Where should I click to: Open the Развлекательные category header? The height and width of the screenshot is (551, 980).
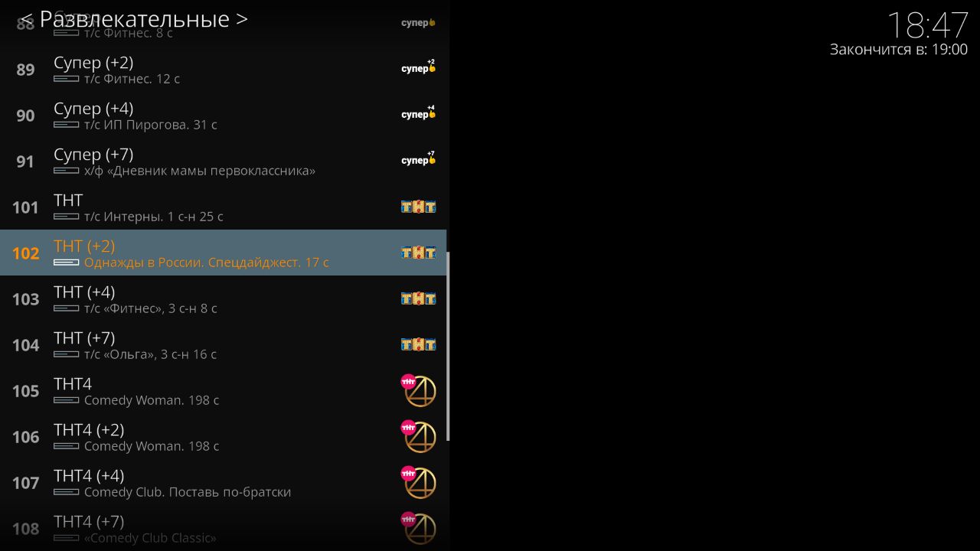[x=134, y=19]
